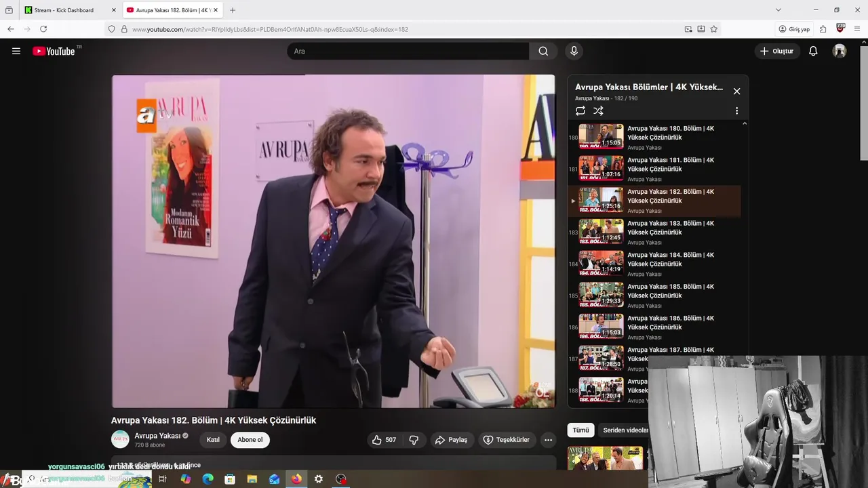Open the Avrupa Yakası channel avatar
The height and width of the screenshot is (488, 868).
pos(120,439)
